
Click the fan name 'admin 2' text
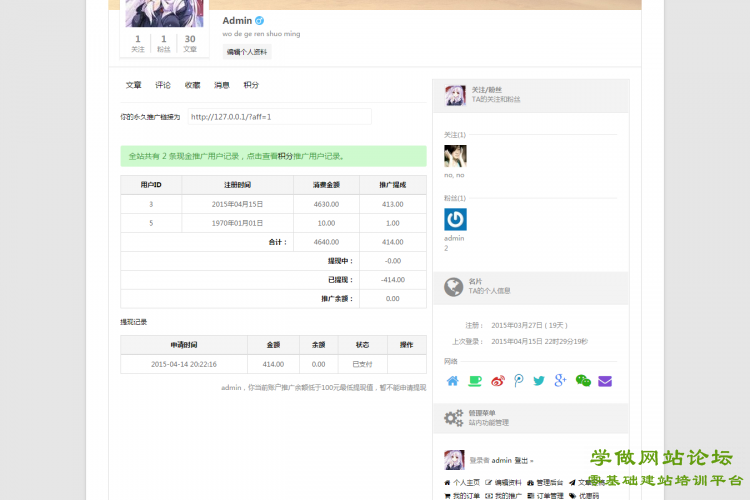coord(454,243)
